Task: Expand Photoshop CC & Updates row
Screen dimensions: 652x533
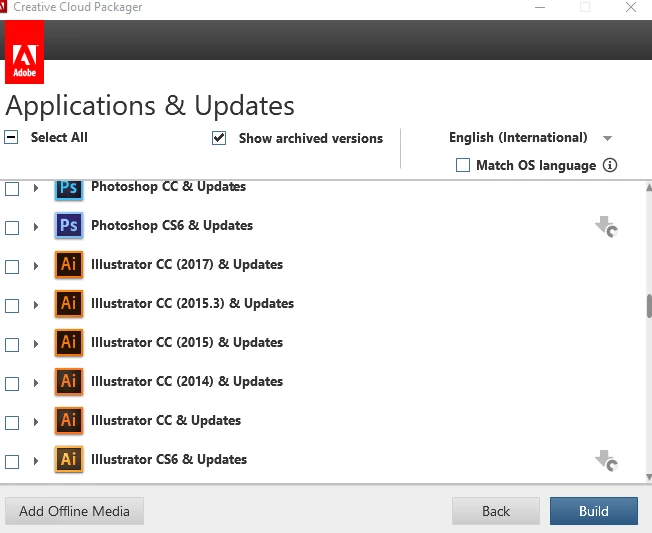Action: click(36, 188)
